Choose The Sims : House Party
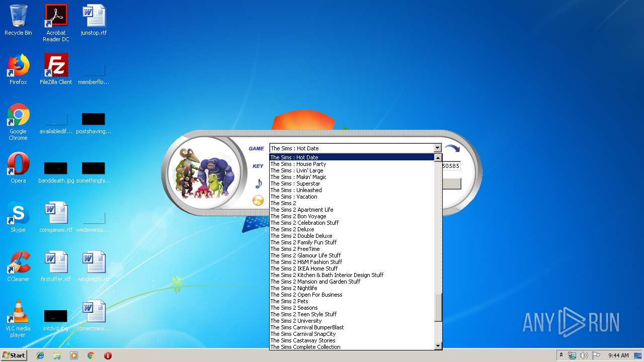644x362 pixels. click(352, 164)
